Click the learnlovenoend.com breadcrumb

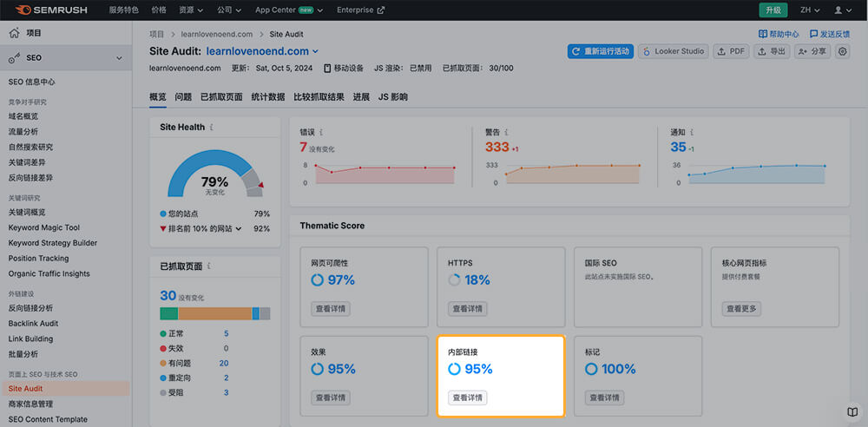216,34
